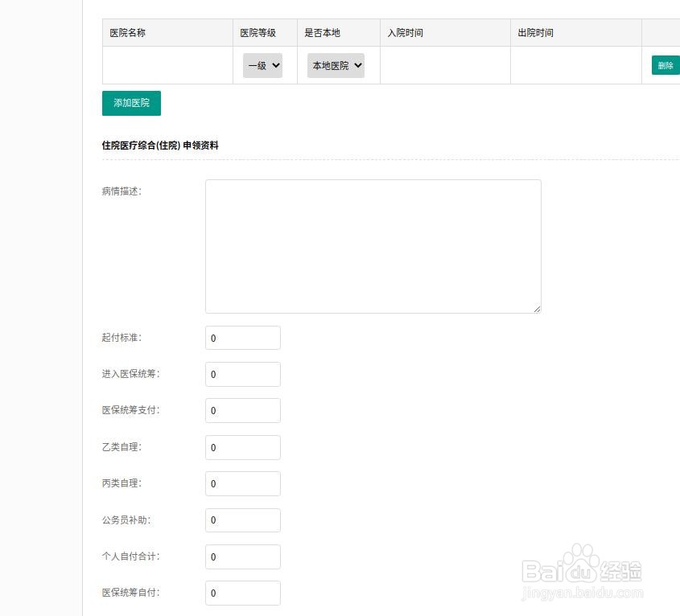Open the 本地医院 local hospital dropdown

[x=336, y=65]
